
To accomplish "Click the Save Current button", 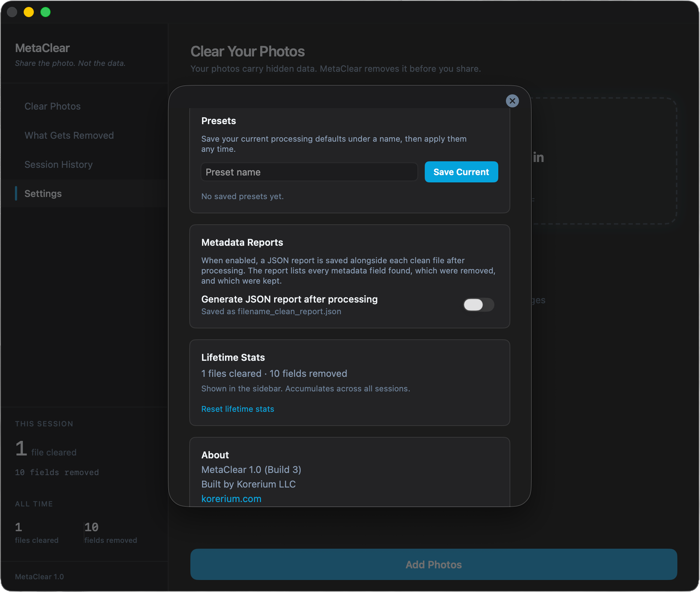I will [461, 172].
